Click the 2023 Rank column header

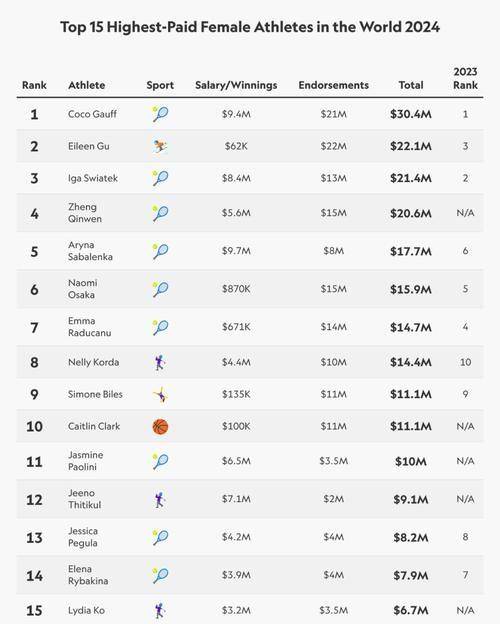[x=465, y=78]
